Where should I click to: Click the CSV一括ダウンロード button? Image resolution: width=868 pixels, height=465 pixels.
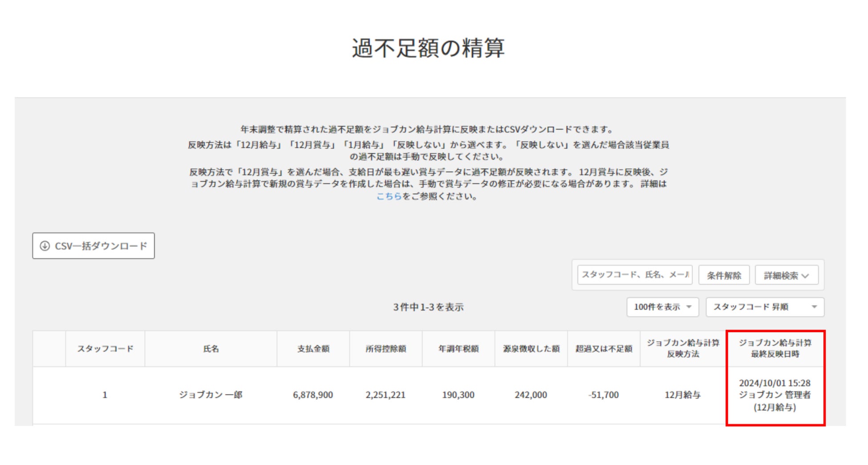coord(93,245)
